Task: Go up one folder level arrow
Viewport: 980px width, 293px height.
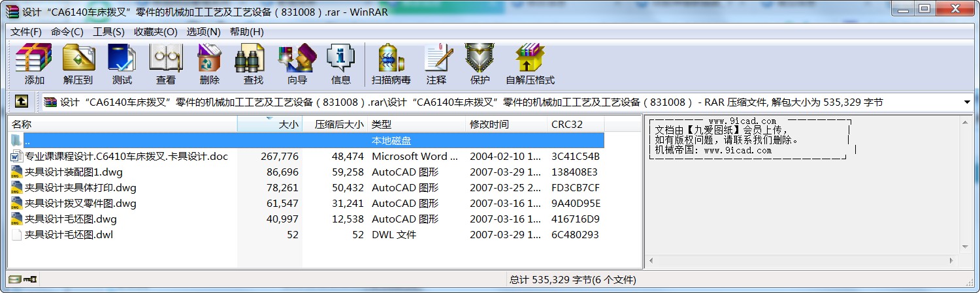Action: coord(22,102)
